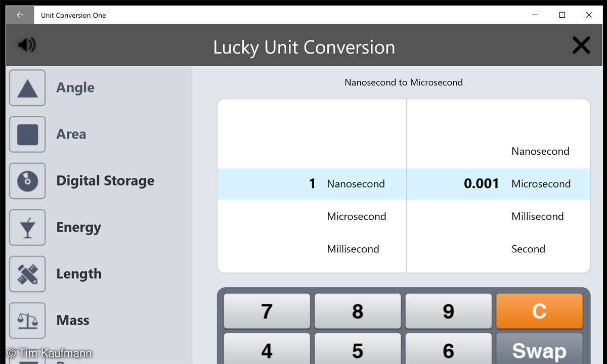
Task: Open the Angle category label
Action: 75,87
